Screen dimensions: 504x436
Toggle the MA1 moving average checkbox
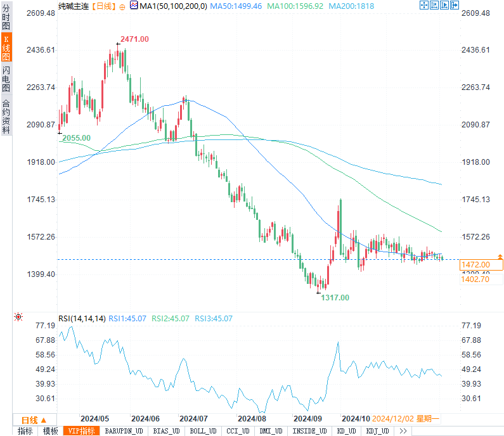tap(133, 6)
